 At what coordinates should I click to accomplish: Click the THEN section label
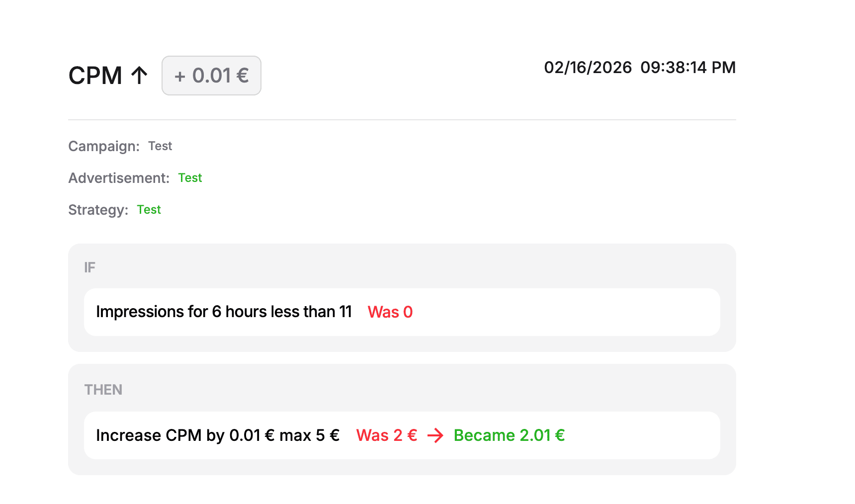[103, 390]
